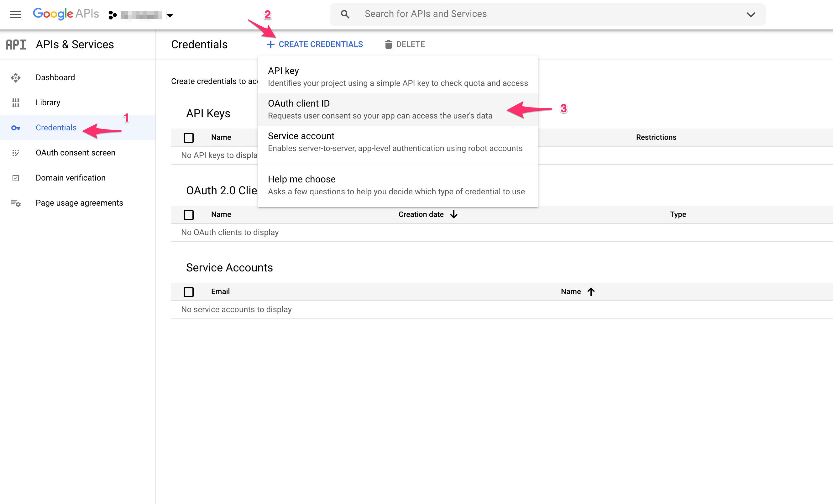Click the Google APIs logo

pyautogui.click(x=65, y=14)
